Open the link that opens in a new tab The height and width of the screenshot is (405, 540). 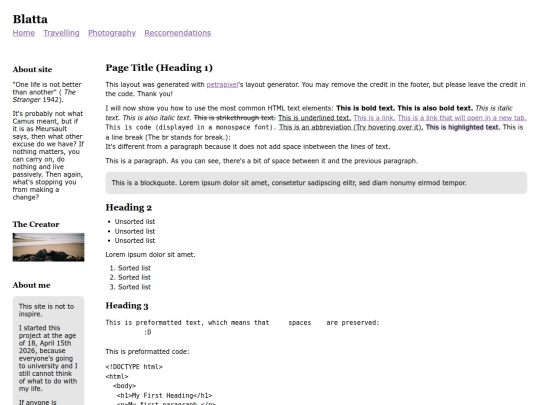[x=462, y=118]
